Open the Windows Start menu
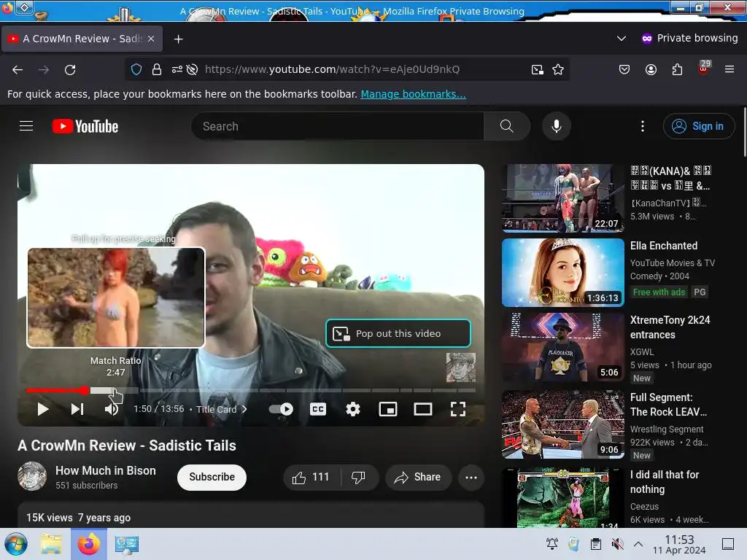Viewport: 747px width, 560px height. 16,544
